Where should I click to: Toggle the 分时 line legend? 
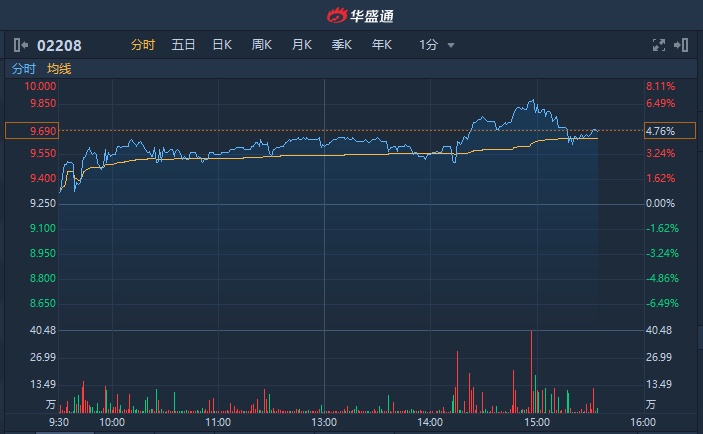(23, 69)
